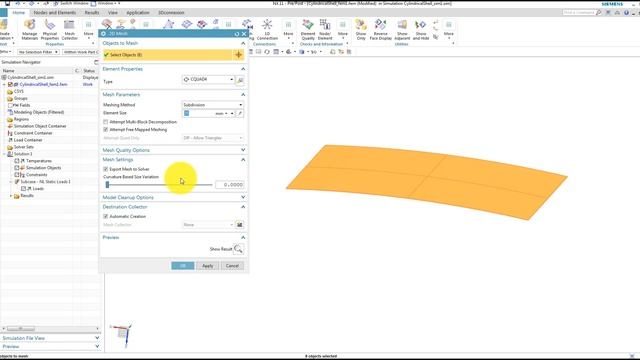Image resolution: width=640 pixels, height=360 pixels.
Task: Open the No Selection Filter dropdown
Action: click(x=38, y=52)
